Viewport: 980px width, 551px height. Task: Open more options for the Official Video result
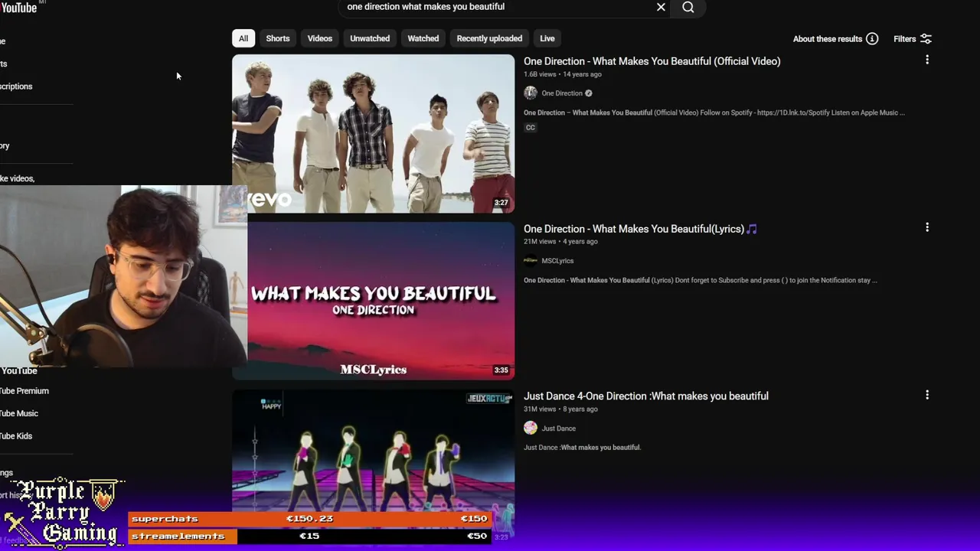click(x=927, y=60)
